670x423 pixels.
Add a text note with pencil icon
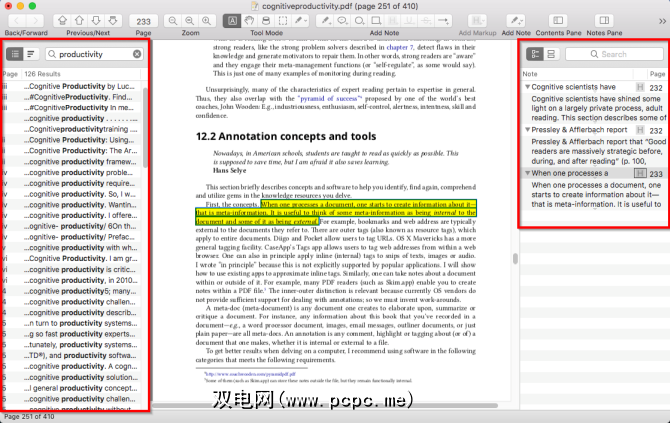pos(326,21)
